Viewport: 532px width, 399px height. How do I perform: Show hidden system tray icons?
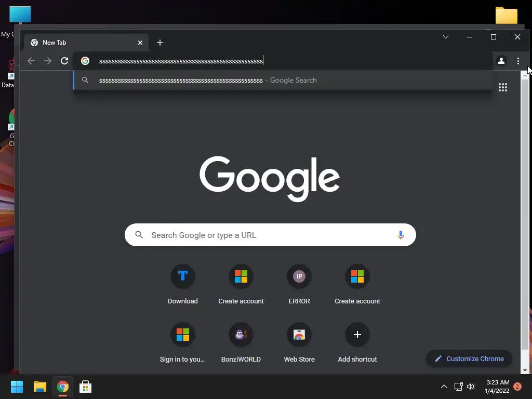click(444, 387)
